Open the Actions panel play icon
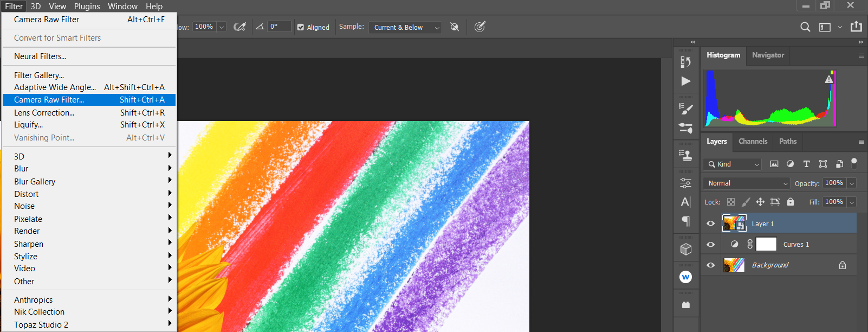This screenshot has width=868, height=332. coord(685,81)
